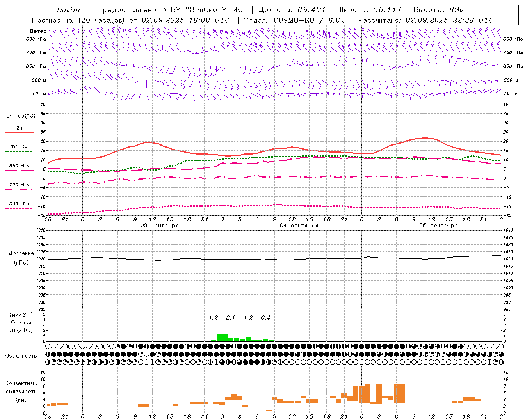Click the "Долгота: 69.401" header field
The image size is (525, 420).
tap(292, 10)
